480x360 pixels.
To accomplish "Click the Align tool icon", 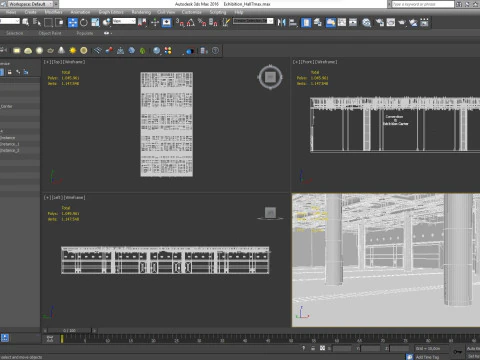I will pyautogui.click(x=293, y=22).
